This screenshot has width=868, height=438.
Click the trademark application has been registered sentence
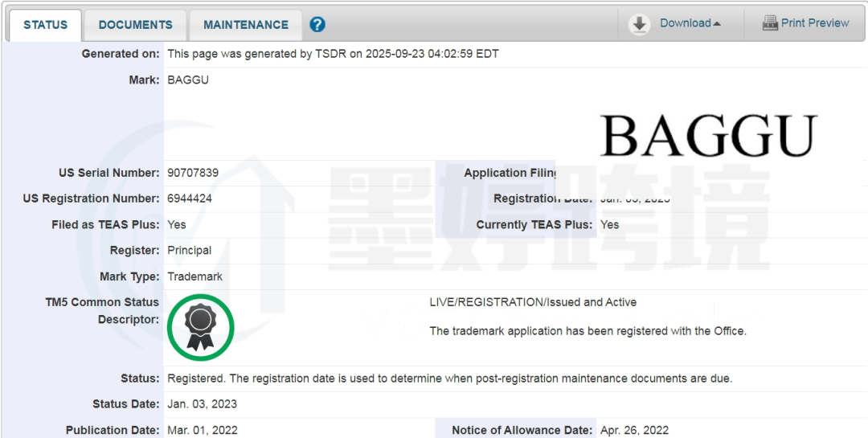pyautogui.click(x=588, y=331)
